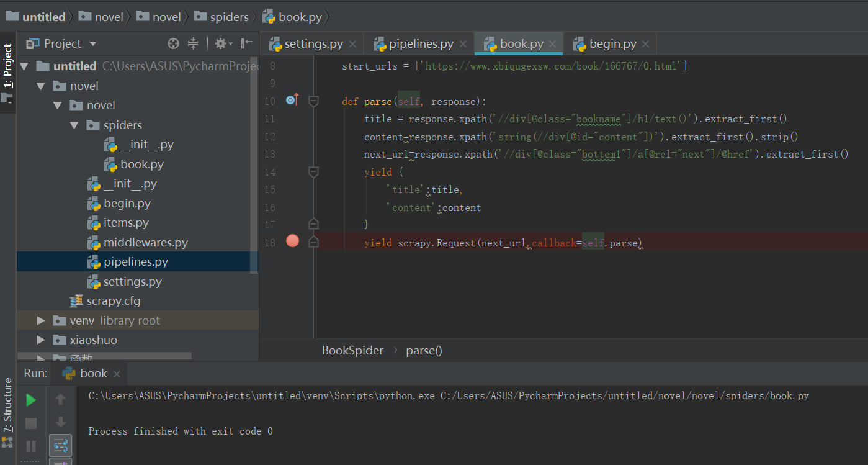This screenshot has width=868, height=465.
Task: Click the Stop square in Run panel
Action: coord(31,423)
